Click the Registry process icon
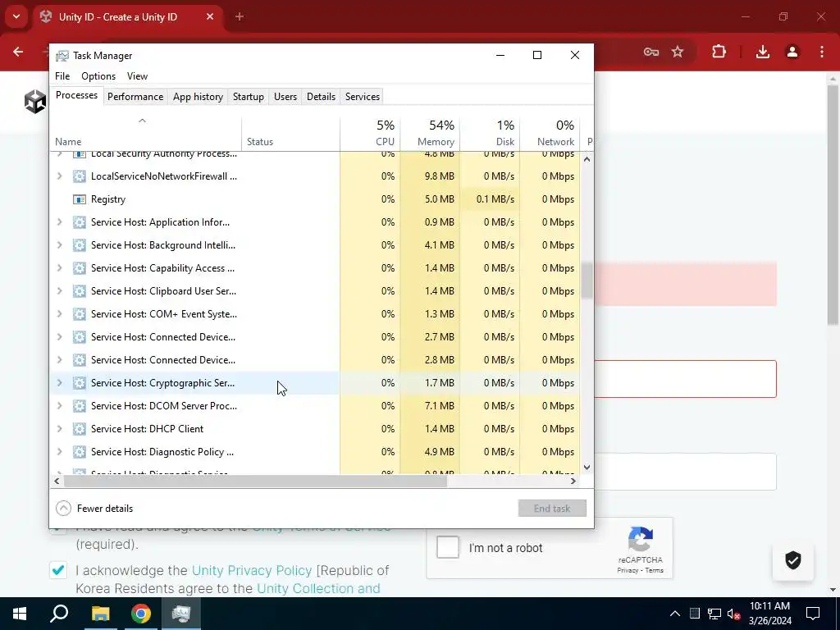This screenshot has height=630, width=840. [x=80, y=199]
